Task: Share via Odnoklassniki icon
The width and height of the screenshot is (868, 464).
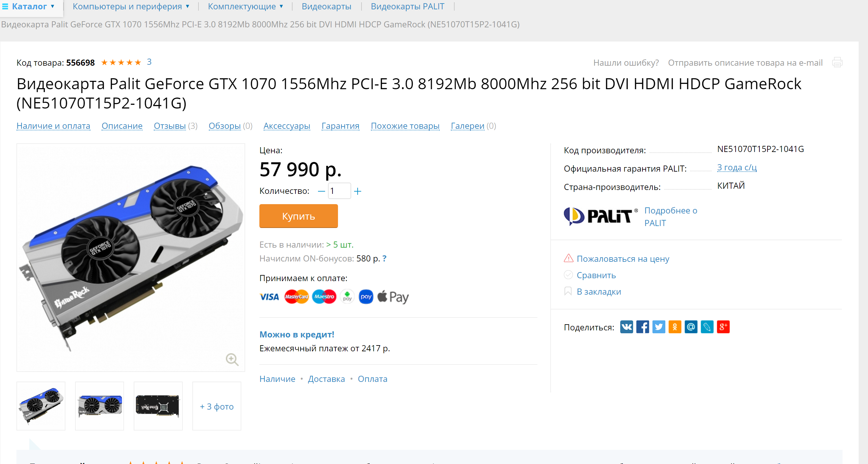Action: [x=675, y=327]
